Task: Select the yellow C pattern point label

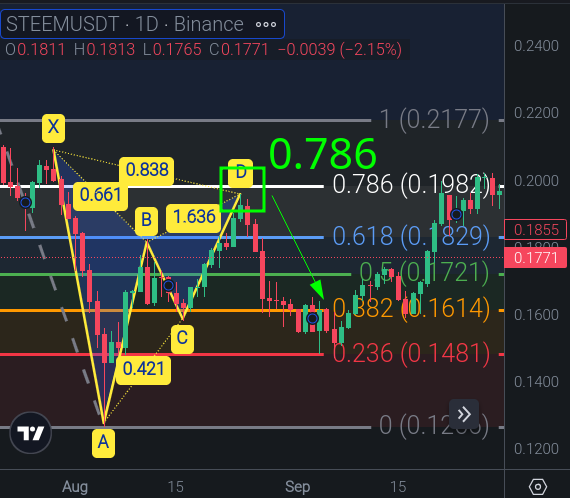Action: click(182, 339)
